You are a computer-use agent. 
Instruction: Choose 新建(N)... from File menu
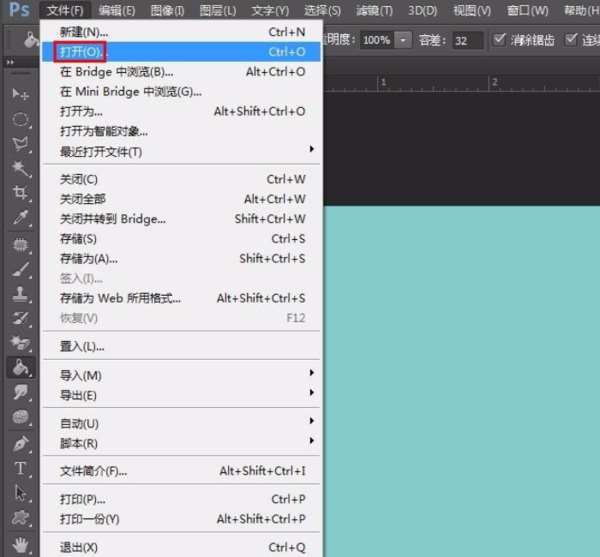click(181, 32)
